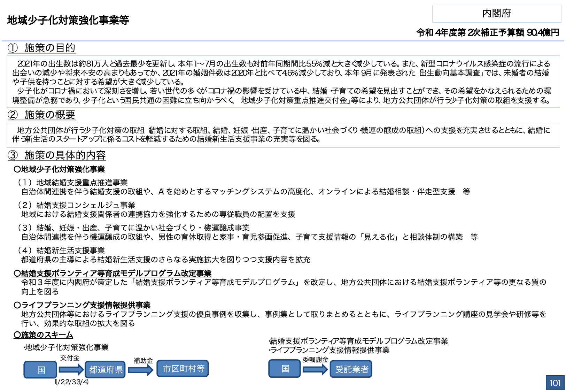Select the 補助金 arrow in the diagram

tap(143, 361)
